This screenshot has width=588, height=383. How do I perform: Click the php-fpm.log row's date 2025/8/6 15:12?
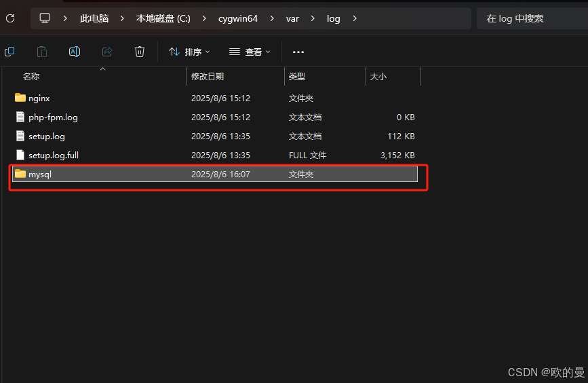tap(220, 117)
